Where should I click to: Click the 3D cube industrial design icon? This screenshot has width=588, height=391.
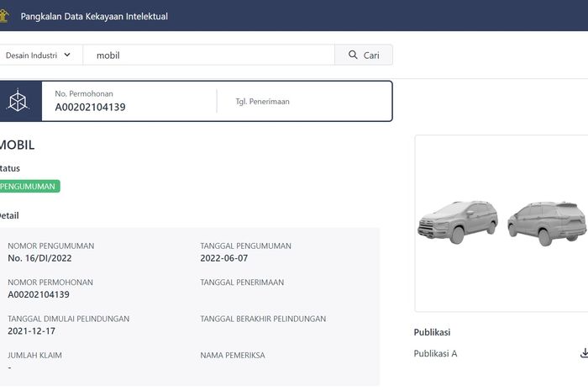click(18, 101)
